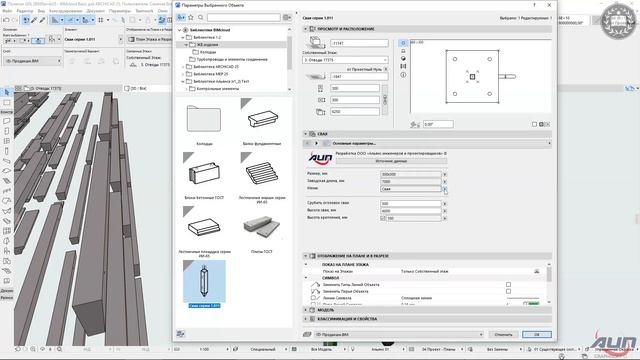
Task: Select side view preview icon
Action: click(x=403, y=51)
